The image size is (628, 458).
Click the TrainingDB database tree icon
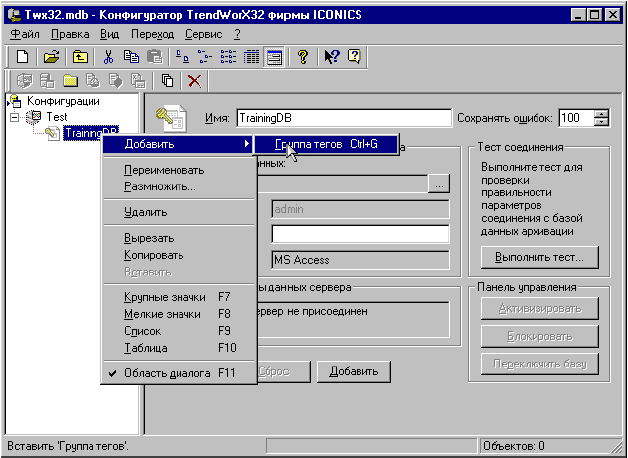click(53, 133)
